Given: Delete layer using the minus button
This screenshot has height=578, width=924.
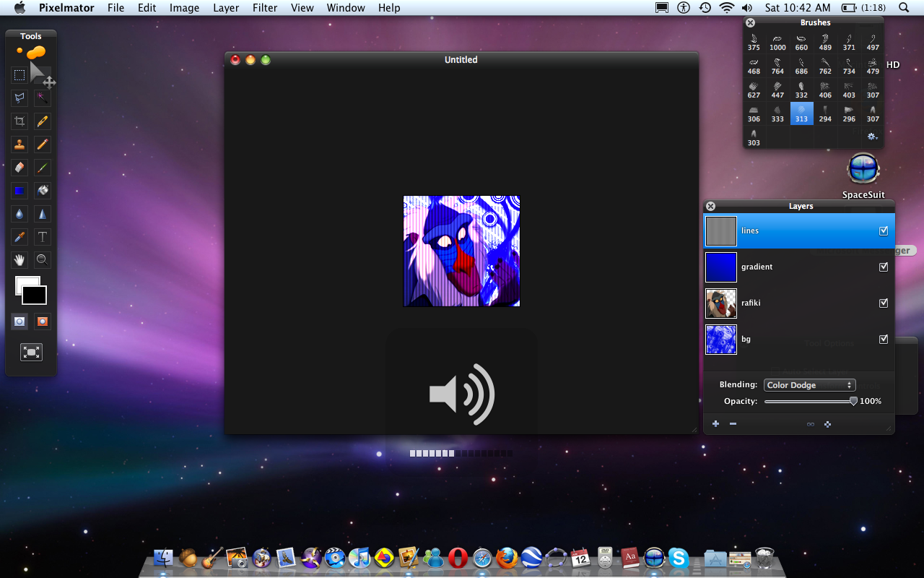Looking at the screenshot, I should pyautogui.click(x=733, y=424).
